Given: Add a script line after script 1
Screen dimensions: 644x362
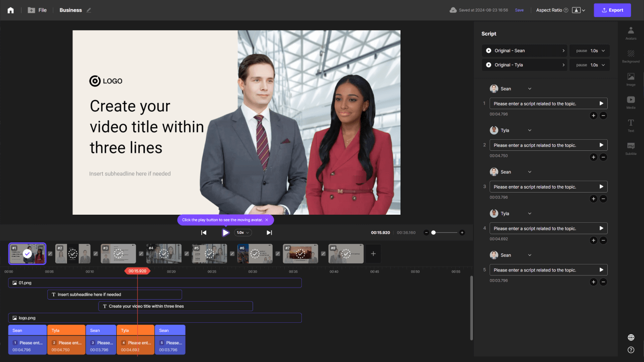Looking at the screenshot, I should 593,116.
